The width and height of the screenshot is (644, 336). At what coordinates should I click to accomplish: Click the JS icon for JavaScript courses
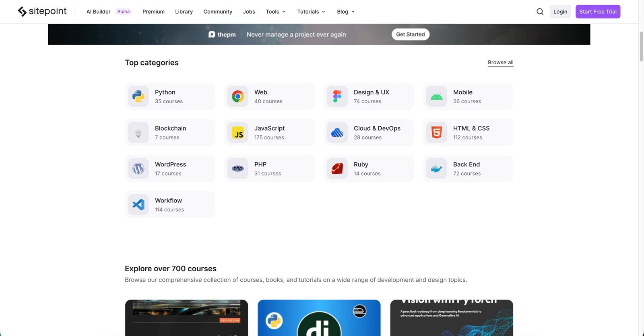[238, 133]
